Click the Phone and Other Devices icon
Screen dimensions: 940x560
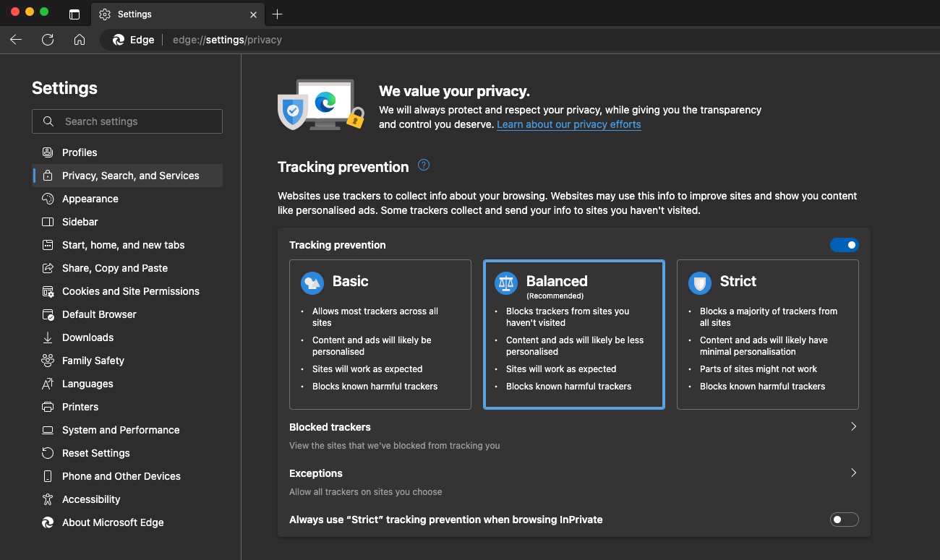coord(48,476)
